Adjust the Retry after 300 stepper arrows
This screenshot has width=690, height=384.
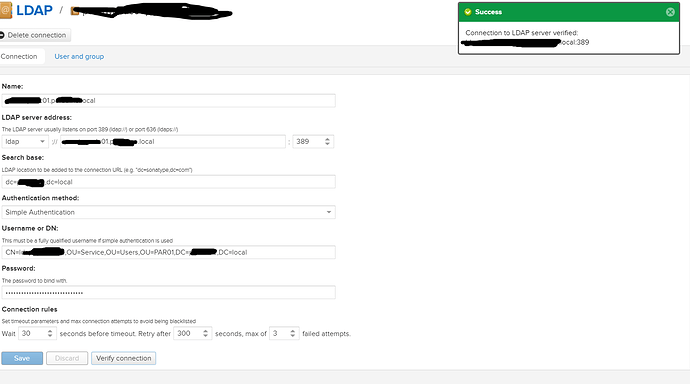pos(206,333)
